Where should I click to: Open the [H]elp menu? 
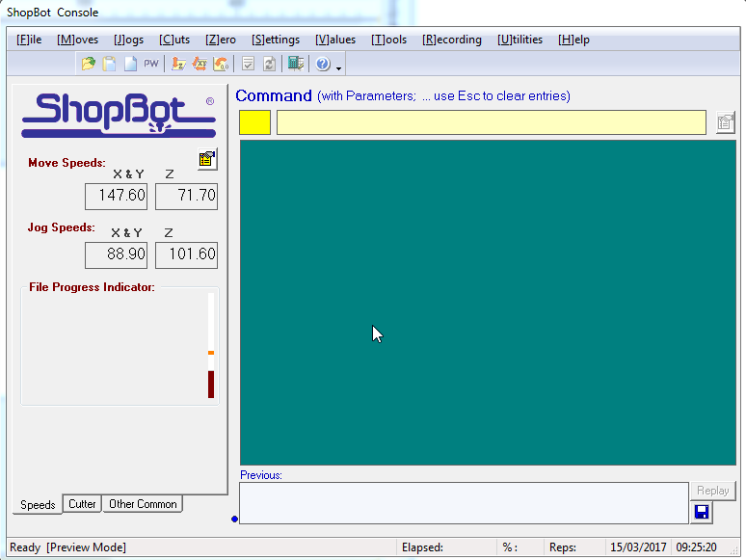point(573,40)
